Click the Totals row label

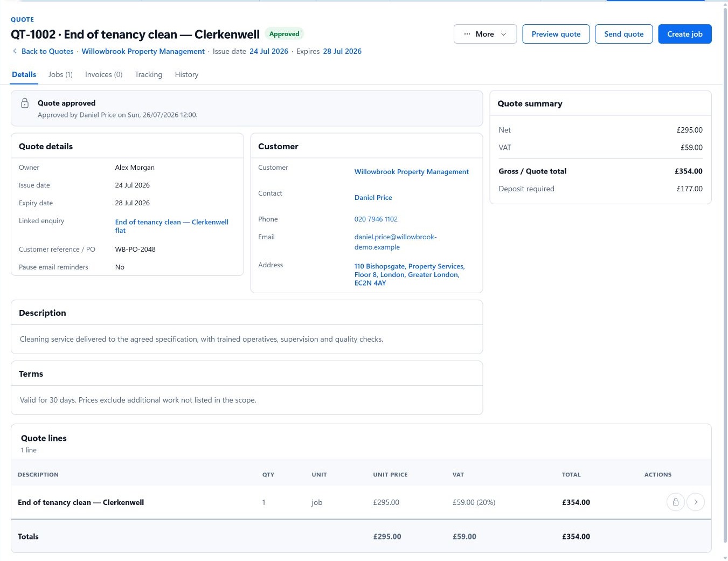[x=28, y=536]
